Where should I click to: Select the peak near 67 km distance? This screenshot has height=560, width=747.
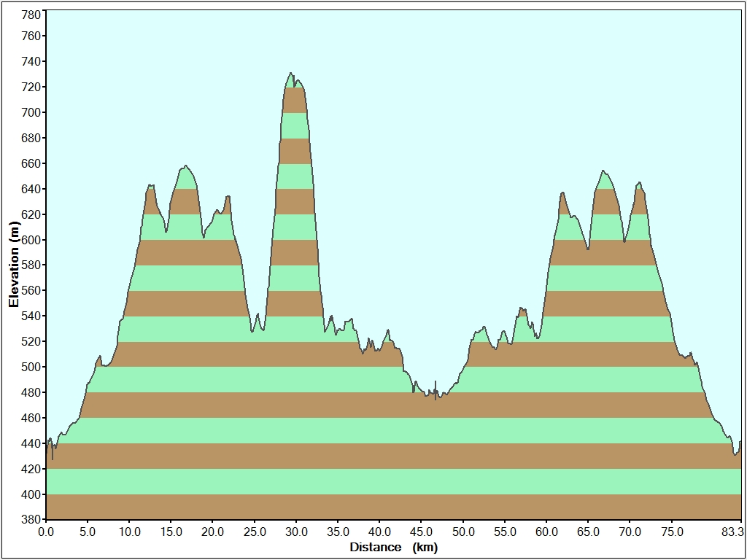click(x=603, y=171)
